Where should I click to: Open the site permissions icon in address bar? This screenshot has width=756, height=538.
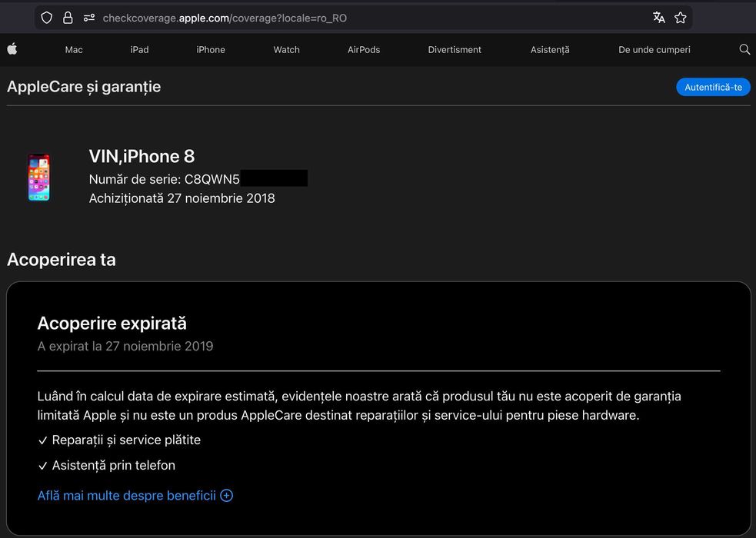(x=88, y=18)
